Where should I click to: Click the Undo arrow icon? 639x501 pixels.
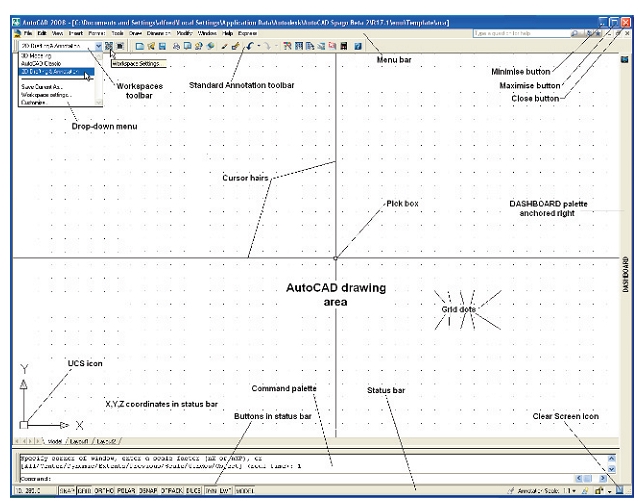(248, 46)
